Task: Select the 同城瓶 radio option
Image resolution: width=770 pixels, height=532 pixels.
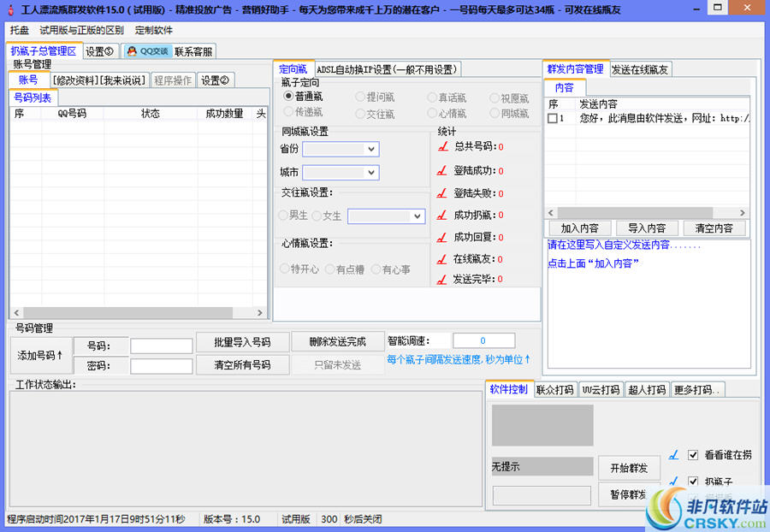Action: pos(494,114)
